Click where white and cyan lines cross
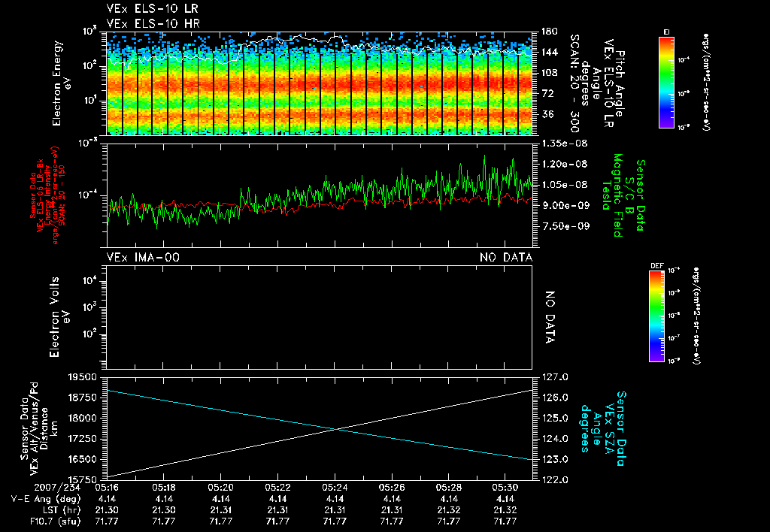Viewport: 770px width, 532px height. [x=336, y=429]
